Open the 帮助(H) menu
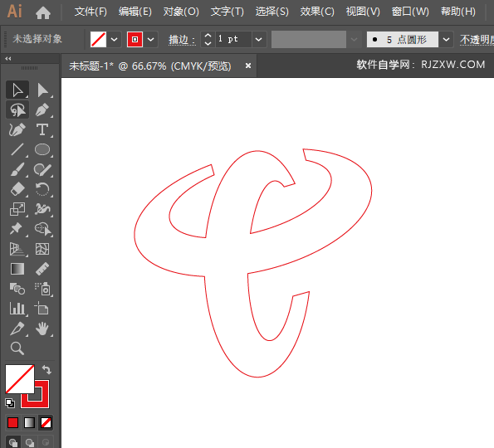 pyautogui.click(x=458, y=12)
